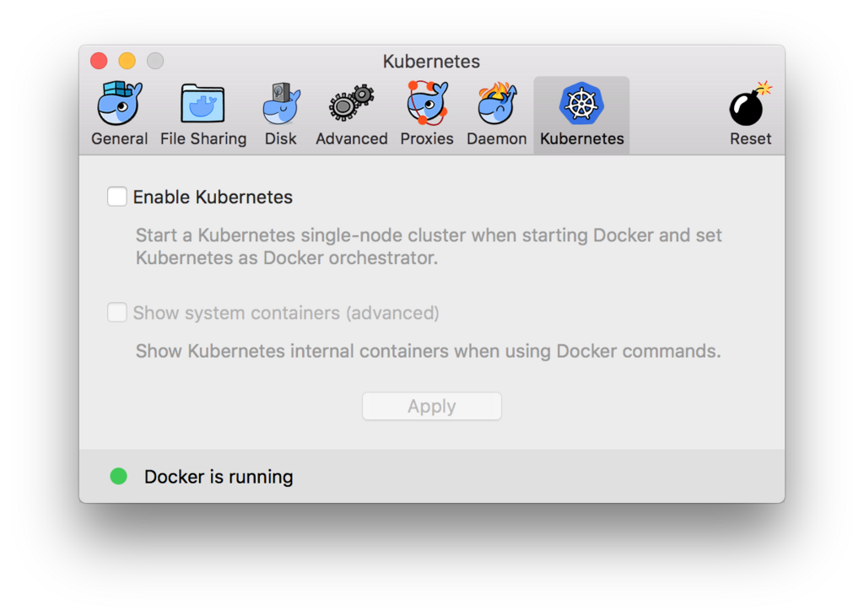Minimize the window with yellow button
Image resolution: width=864 pixels, height=616 pixels.
(127, 61)
